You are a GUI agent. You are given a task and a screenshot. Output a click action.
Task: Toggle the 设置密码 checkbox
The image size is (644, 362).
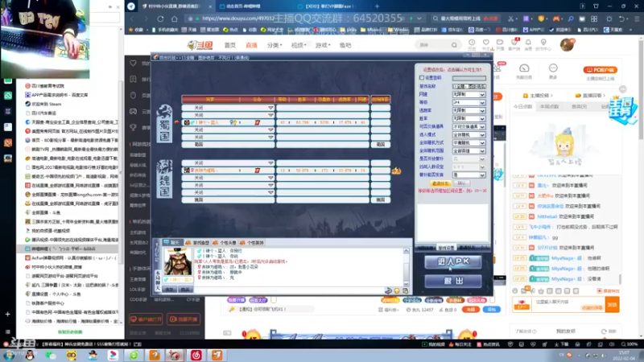(422, 77)
